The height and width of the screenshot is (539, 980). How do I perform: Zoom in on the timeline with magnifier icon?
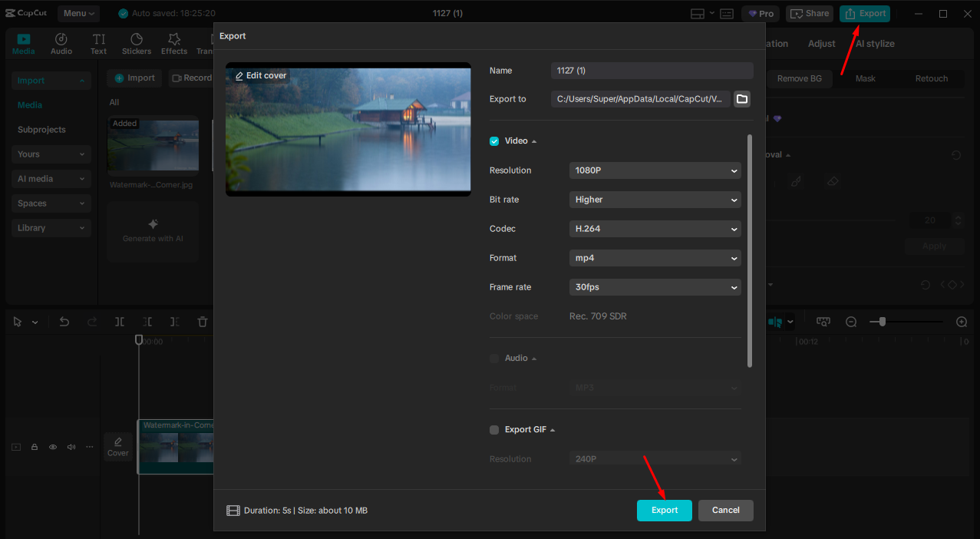click(x=961, y=322)
